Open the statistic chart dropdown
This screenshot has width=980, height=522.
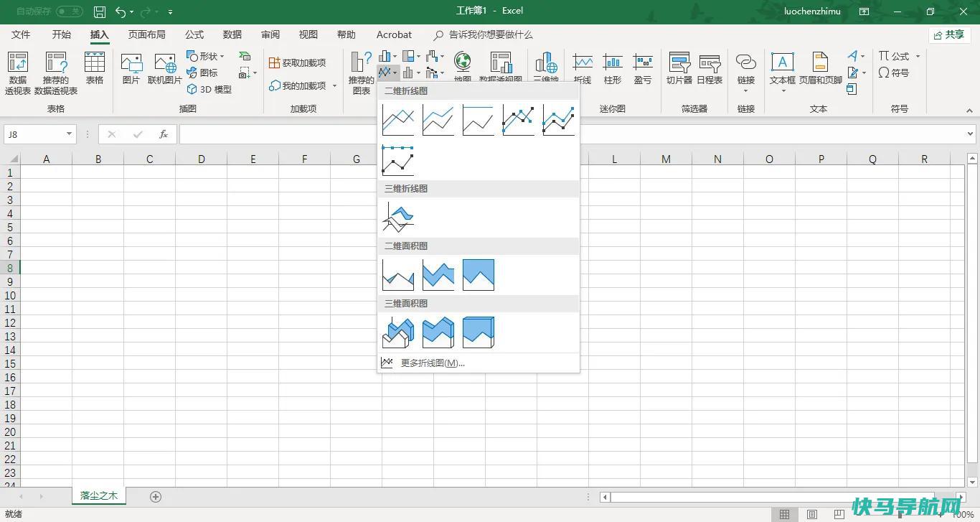[x=411, y=73]
